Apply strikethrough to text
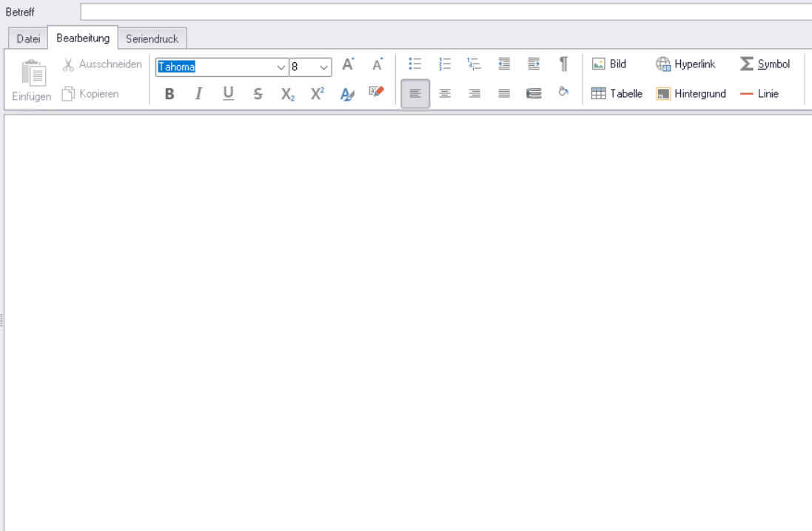 coord(258,94)
